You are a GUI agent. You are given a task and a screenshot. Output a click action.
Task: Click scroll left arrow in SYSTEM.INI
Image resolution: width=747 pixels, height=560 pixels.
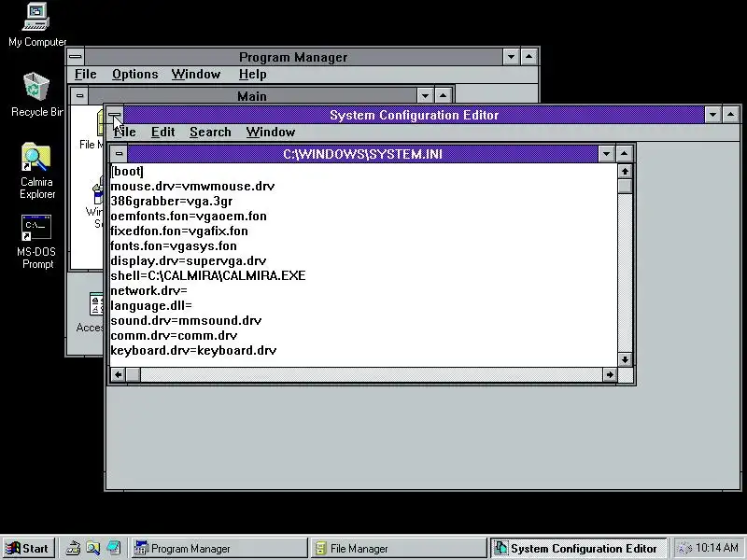119,375
